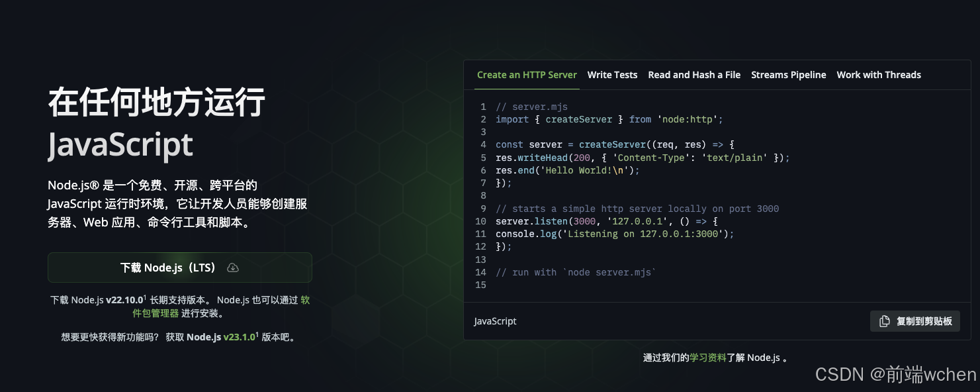Click the const server = createServer line
This screenshot has width=980, height=392.
click(615, 144)
